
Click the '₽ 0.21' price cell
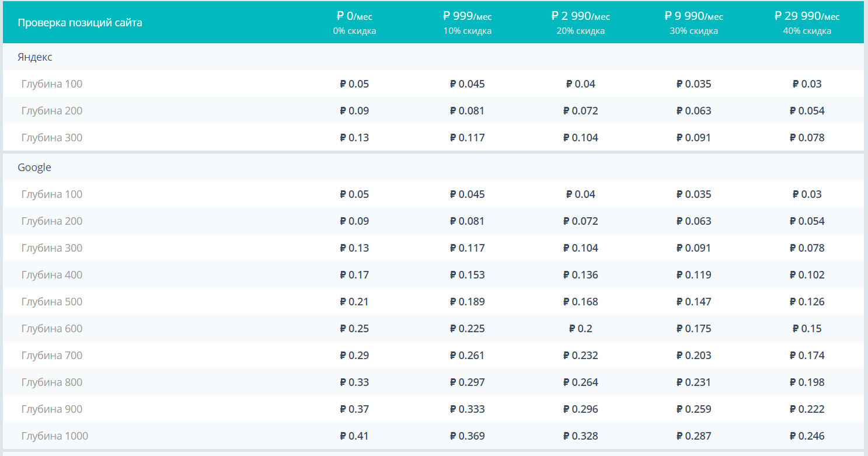(354, 302)
